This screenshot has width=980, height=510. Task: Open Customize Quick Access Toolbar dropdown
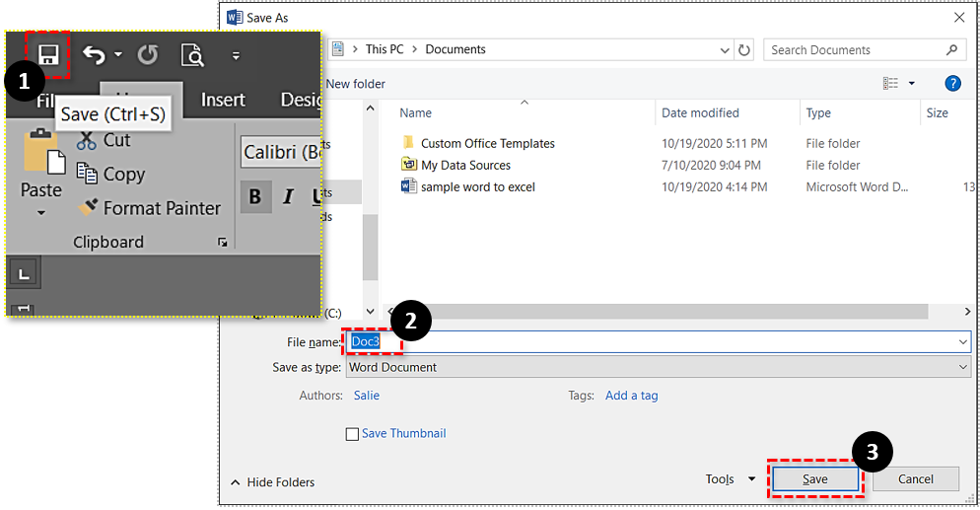236,56
